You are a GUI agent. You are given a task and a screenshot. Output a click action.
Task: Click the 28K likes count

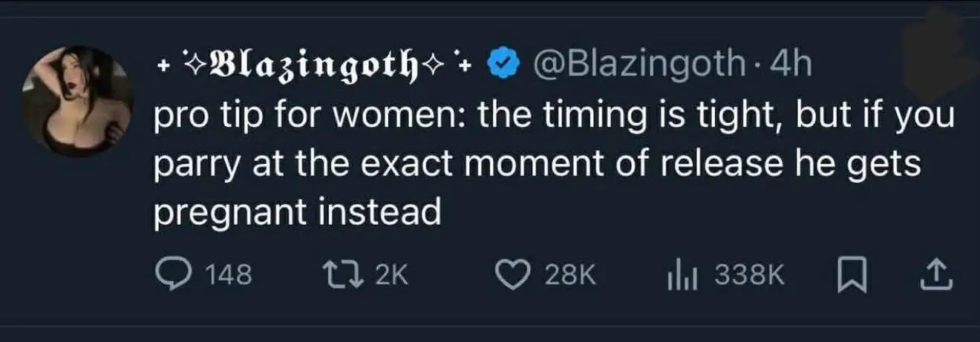[570, 276]
